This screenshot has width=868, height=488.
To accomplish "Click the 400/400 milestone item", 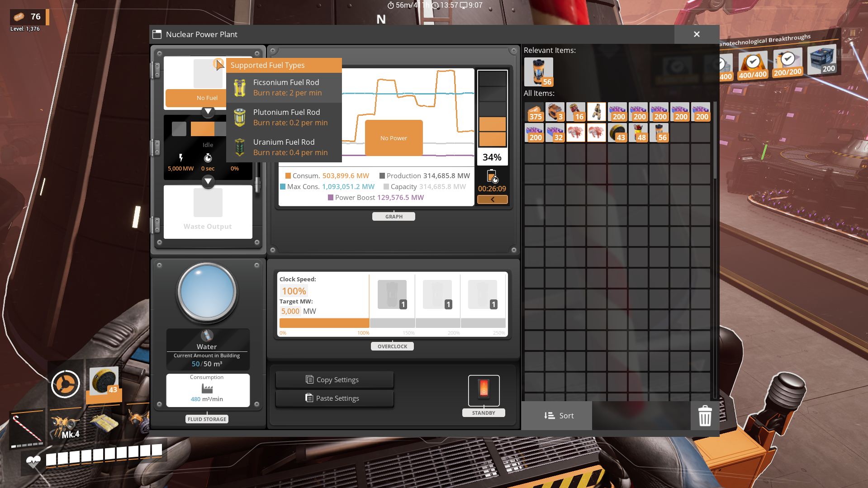I will (753, 65).
